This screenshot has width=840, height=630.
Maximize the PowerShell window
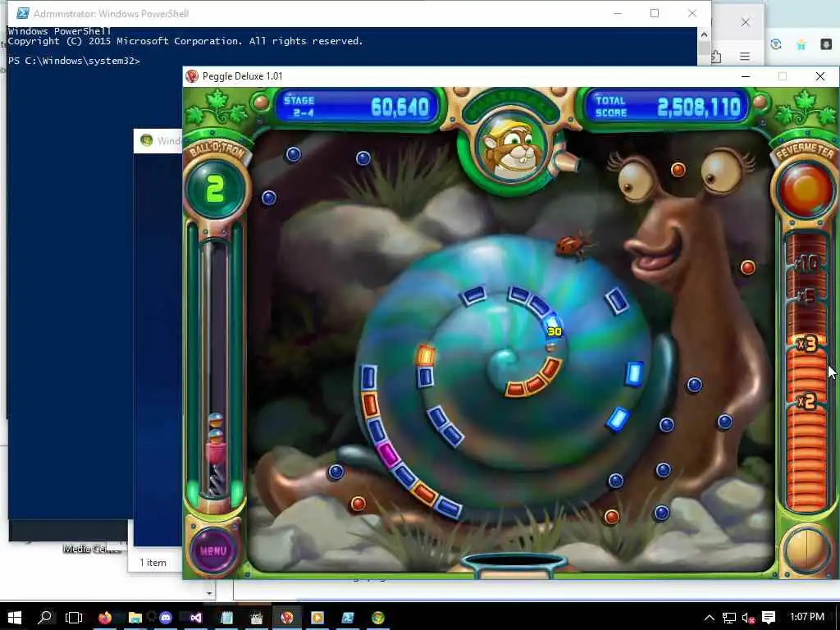coord(654,13)
